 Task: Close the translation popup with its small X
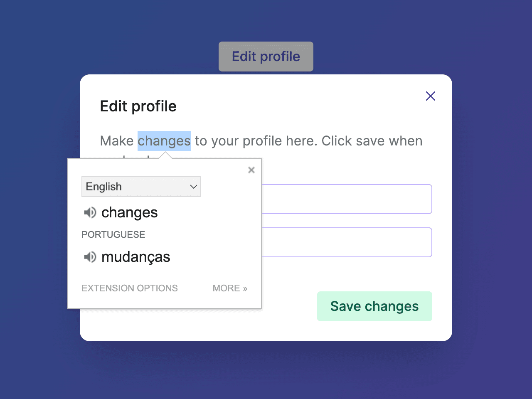(x=251, y=170)
